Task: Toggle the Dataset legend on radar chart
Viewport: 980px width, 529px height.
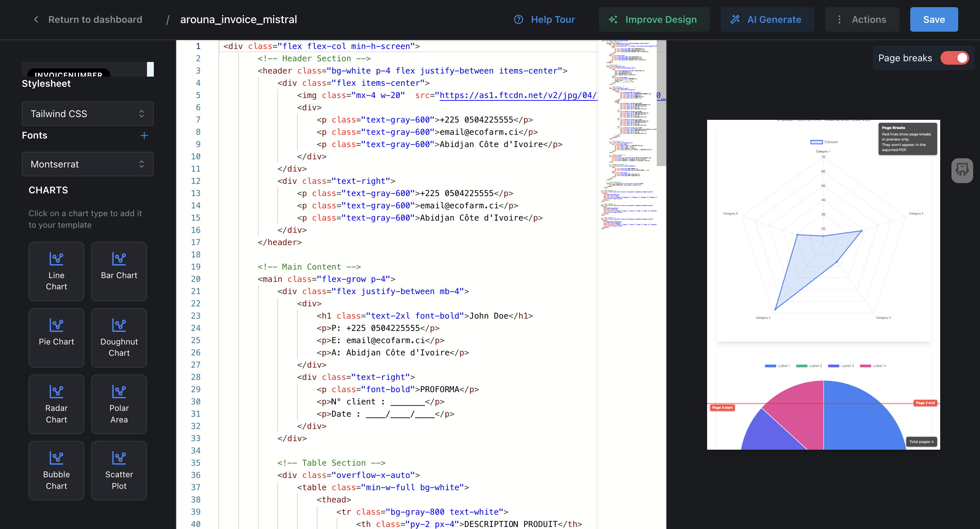Action: pos(824,142)
